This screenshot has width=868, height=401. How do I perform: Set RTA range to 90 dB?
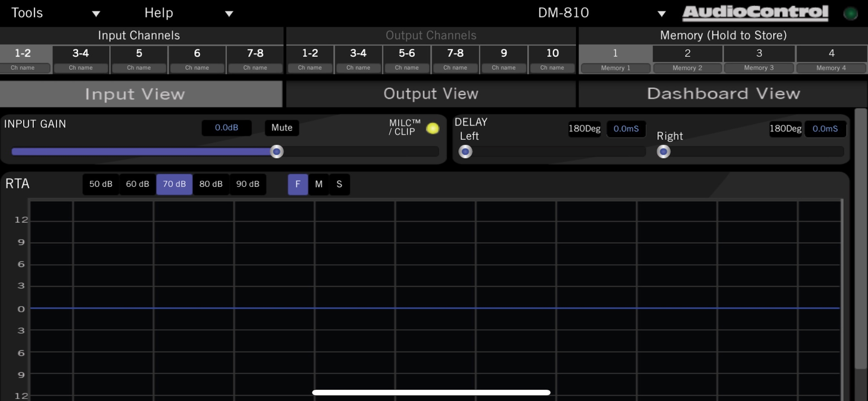[248, 184]
